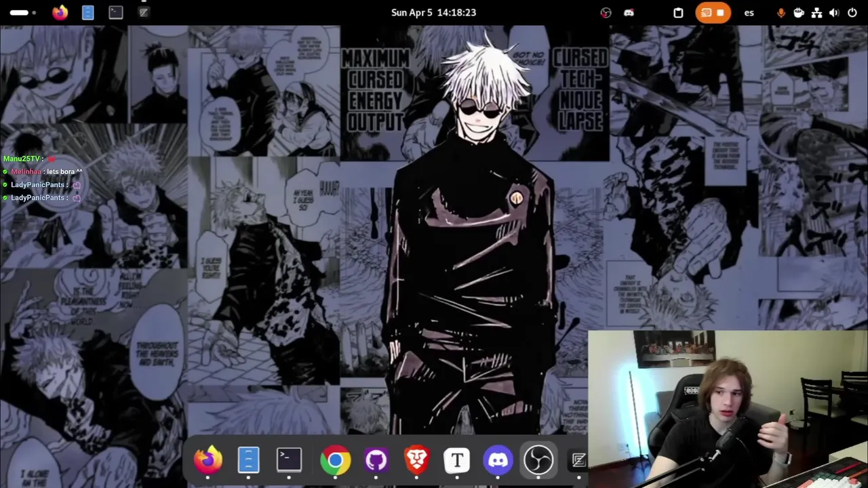Open the 'es' keyboard layout menu
This screenshot has height=488, width=868.
[x=749, y=12]
